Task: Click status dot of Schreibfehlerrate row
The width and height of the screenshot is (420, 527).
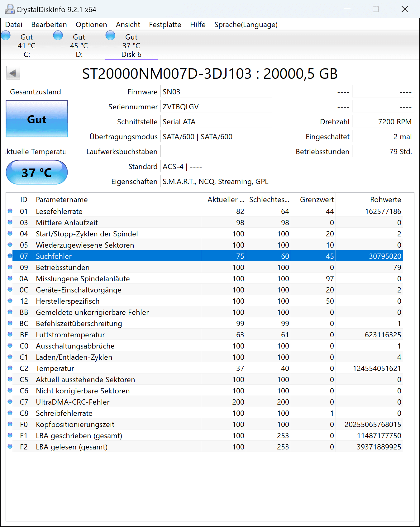Action: click(x=10, y=413)
